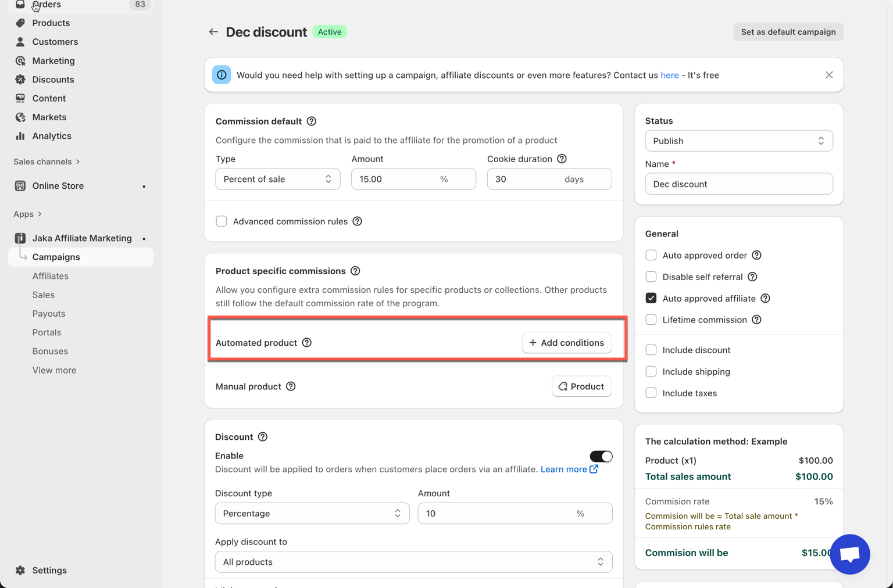
Task: Check the Include shipping option
Action: [x=651, y=371]
